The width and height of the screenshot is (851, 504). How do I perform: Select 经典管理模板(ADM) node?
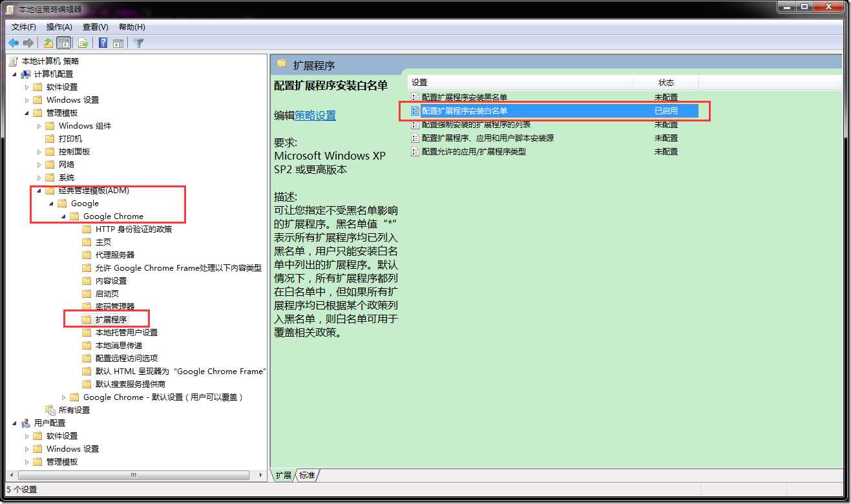coord(94,191)
